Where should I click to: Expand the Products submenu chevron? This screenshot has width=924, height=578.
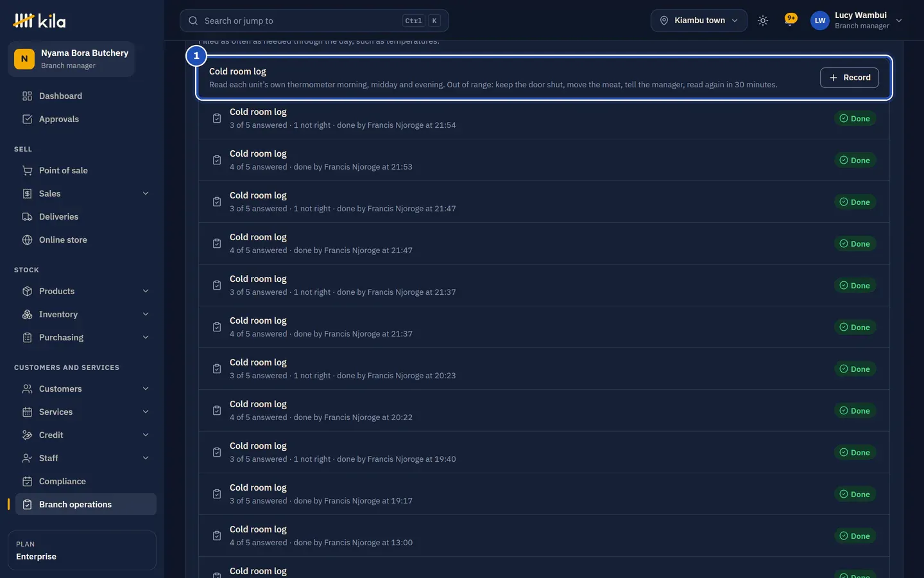[x=146, y=291]
